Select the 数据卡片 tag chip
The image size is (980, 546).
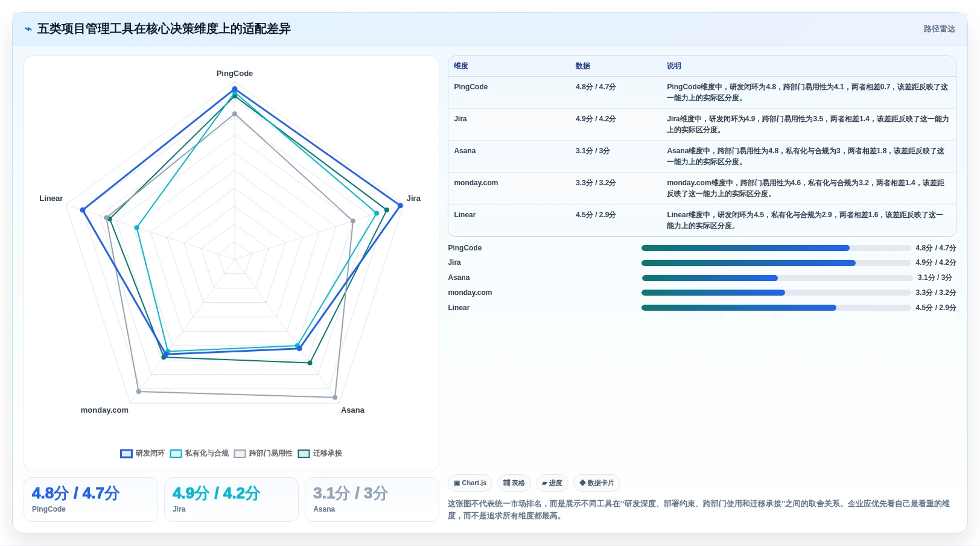click(597, 483)
